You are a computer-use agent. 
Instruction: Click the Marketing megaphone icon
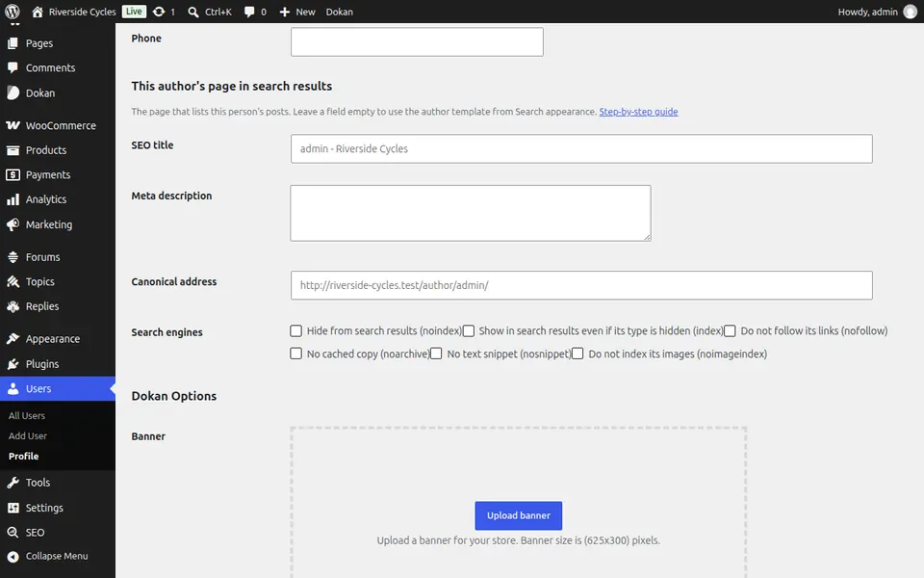[x=13, y=224]
